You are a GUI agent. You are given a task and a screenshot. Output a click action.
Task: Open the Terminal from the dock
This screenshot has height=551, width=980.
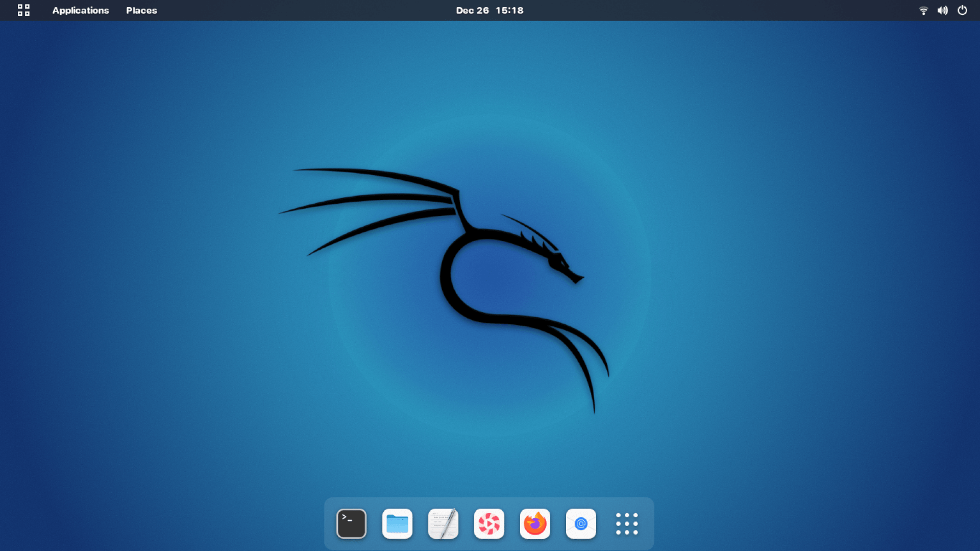351,523
